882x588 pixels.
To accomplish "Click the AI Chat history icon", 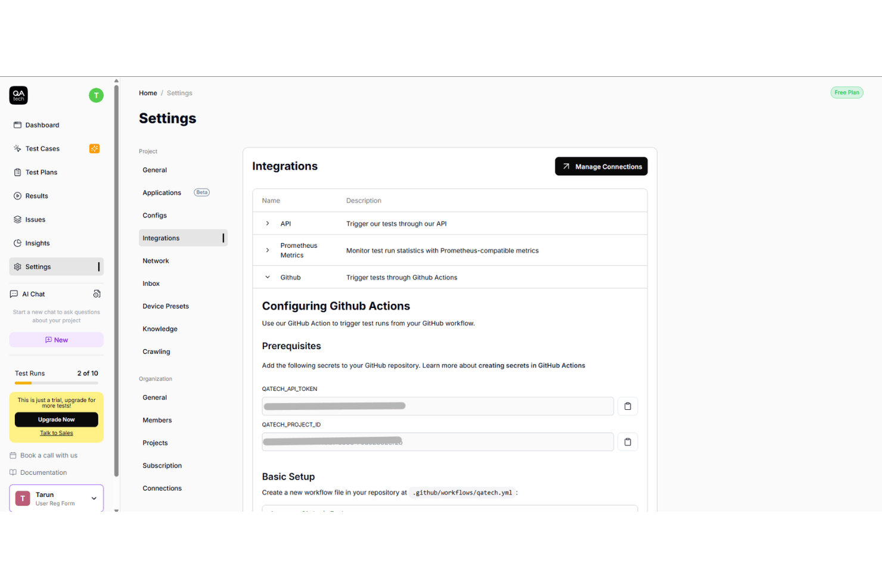I will 97,294.
